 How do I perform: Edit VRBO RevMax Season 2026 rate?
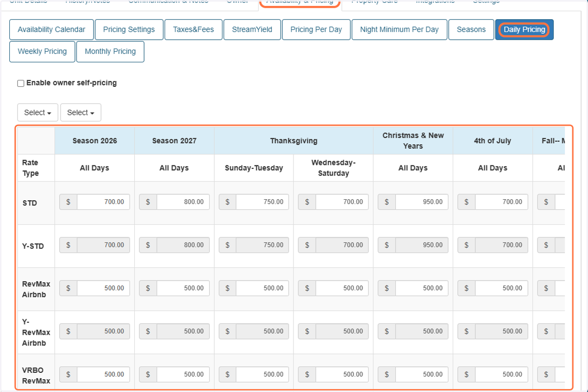[103, 374]
